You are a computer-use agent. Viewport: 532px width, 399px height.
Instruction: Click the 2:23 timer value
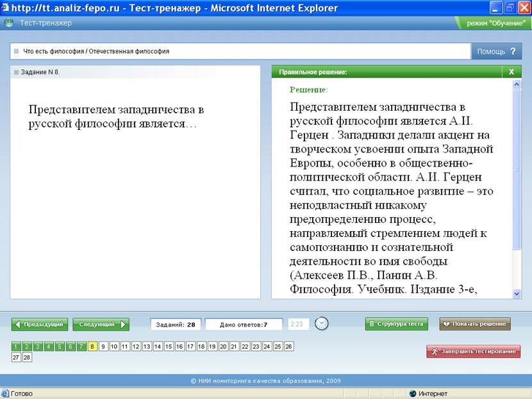pyautogui.click(x=298, y=324)
